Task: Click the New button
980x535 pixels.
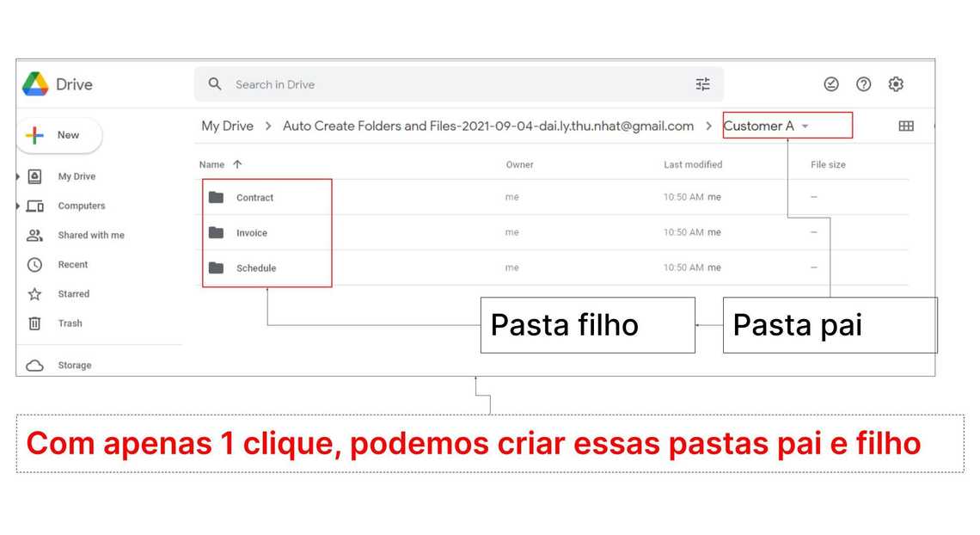Action: pyautogui.click(x=59, y=135)
